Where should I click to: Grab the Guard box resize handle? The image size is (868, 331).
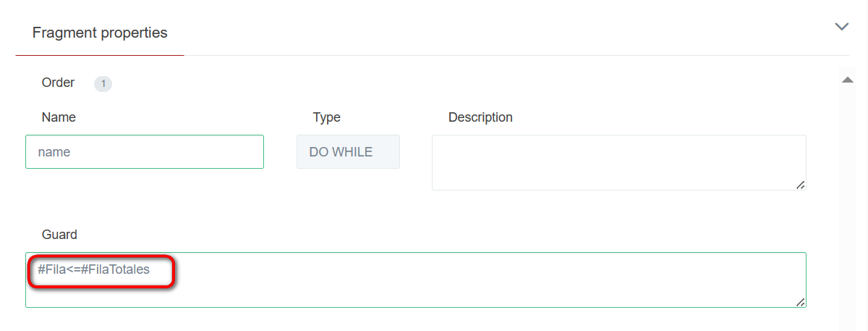pyautogui.click(x=800, y=302)
